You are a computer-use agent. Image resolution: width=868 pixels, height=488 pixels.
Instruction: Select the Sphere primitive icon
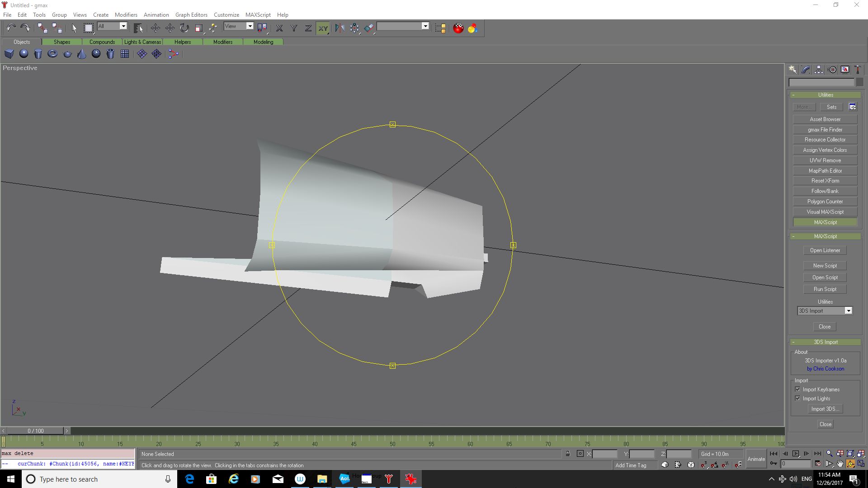[24, 54]
